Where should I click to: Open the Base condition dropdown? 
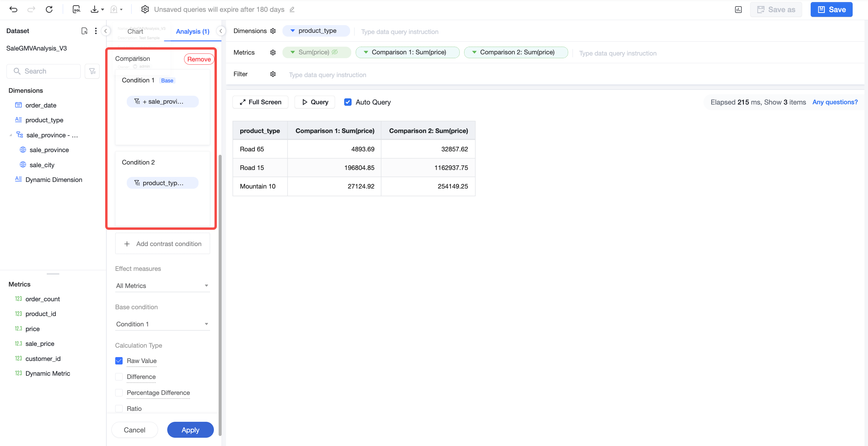coord(162,324)
